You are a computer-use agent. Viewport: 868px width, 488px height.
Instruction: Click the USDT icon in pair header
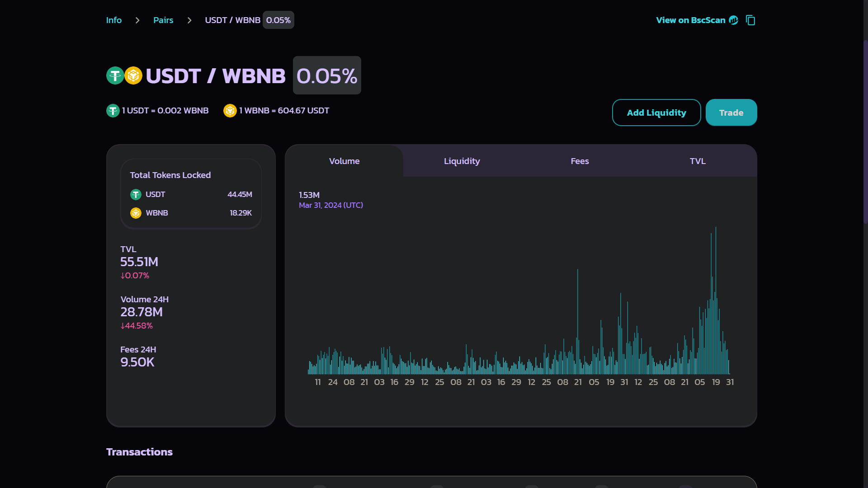[x=115, y=76]
